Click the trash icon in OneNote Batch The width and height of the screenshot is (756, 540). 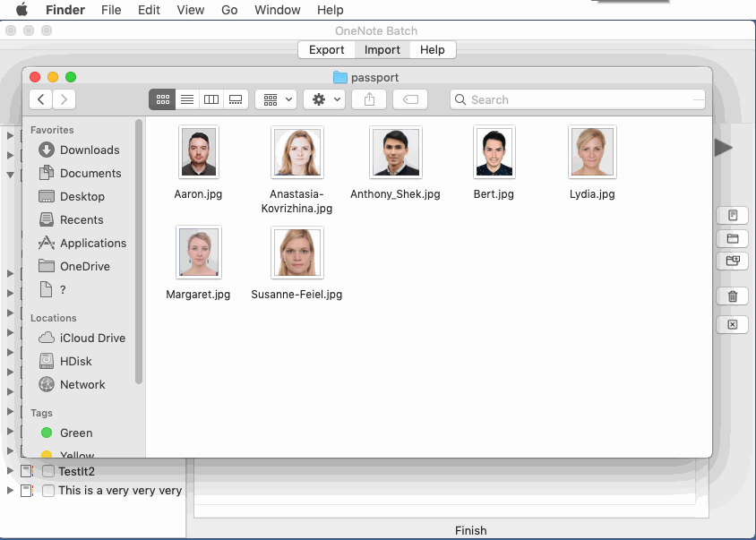tap(733, 296)
